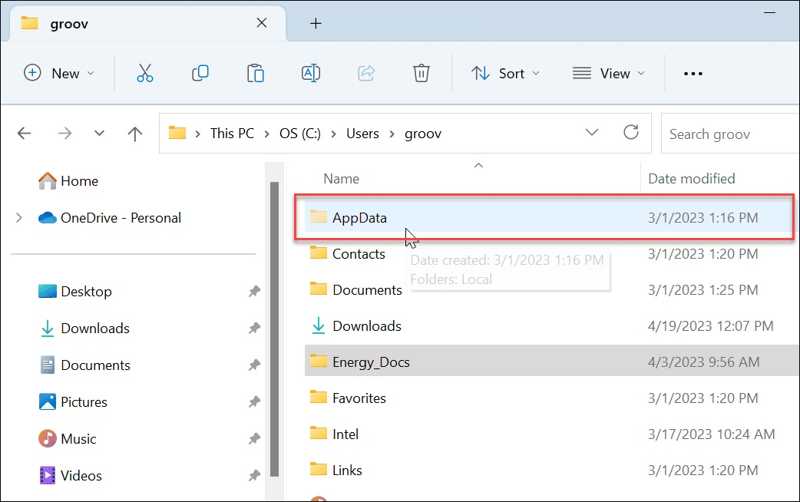The height and width of the screenshot is (502, 800).
Task: Refresh the current folder view
Action: (x=631, y=133)
